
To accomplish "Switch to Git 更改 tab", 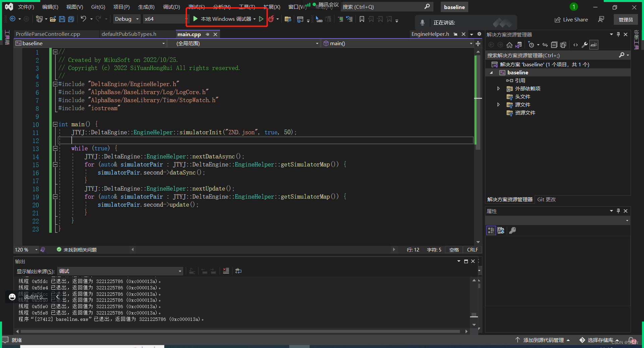I will coord(546,199).
